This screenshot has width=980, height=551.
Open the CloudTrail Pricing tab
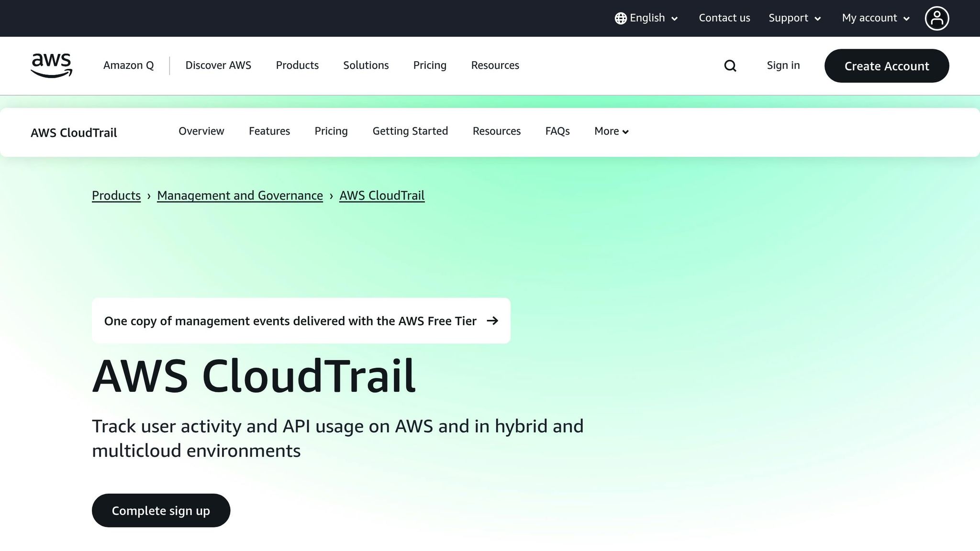(x=331, y=131)
